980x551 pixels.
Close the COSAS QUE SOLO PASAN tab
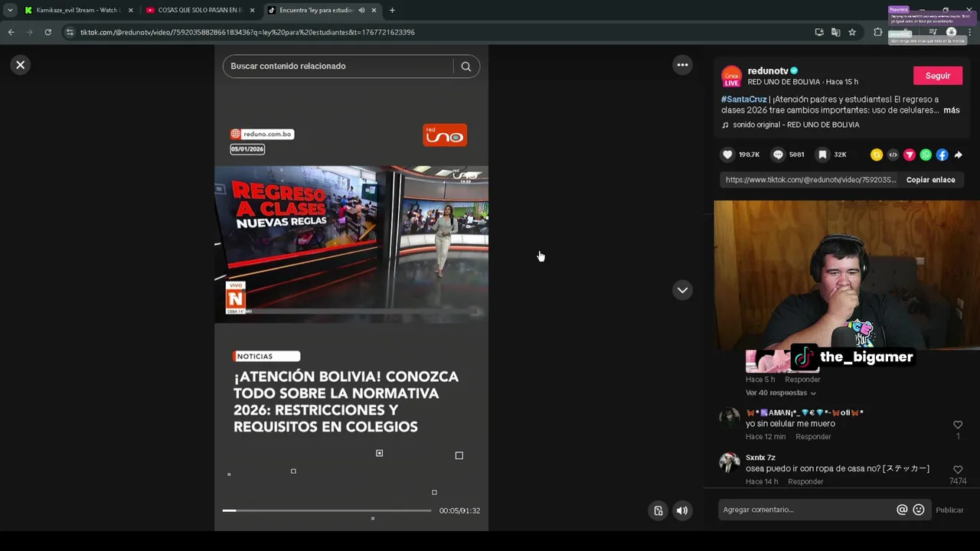(x=252, y=10)
